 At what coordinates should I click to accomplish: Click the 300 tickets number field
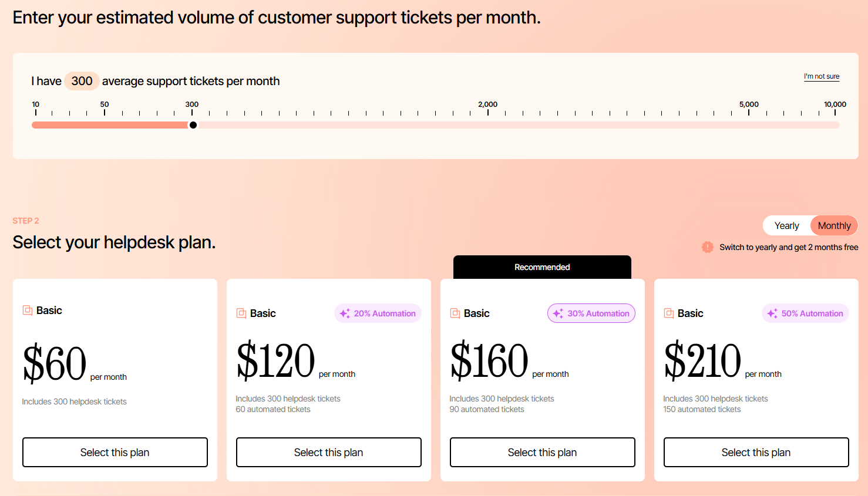coord(82,81)
